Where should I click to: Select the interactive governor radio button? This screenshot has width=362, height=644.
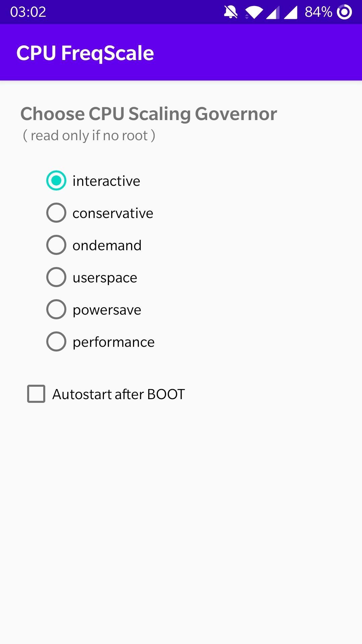coord(56,180)
